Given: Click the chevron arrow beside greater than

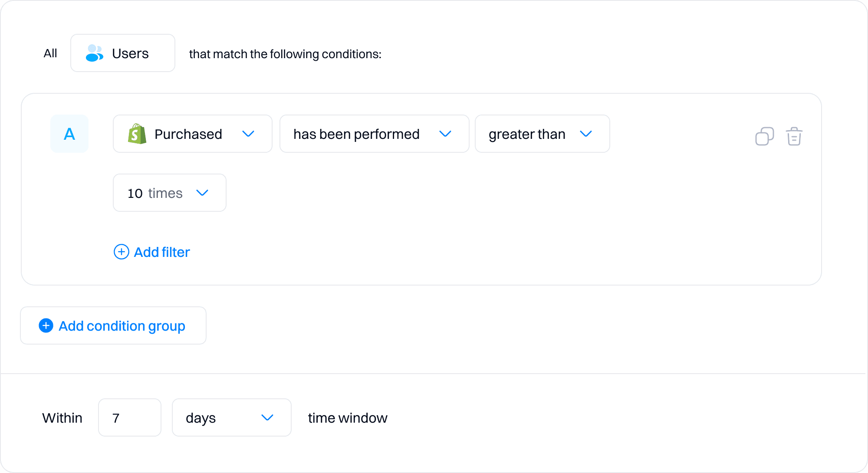Looking at the screenshot, I should pos(586,134).
